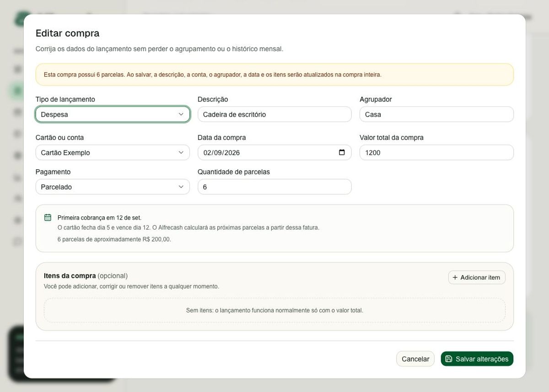
Task: Open the Tipo de lançamento dropdown
Action: click(x=113, y=114)
